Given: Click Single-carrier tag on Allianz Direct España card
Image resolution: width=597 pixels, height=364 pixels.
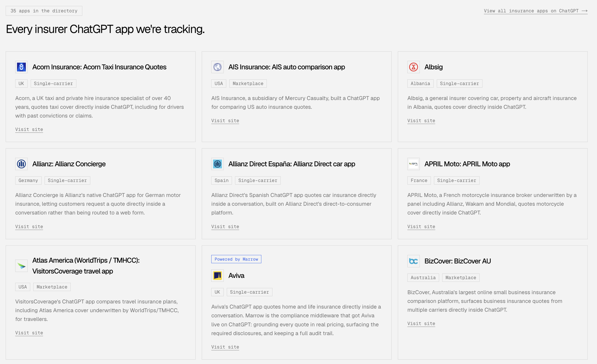Looking at the screenshot, I should point(258,180).
